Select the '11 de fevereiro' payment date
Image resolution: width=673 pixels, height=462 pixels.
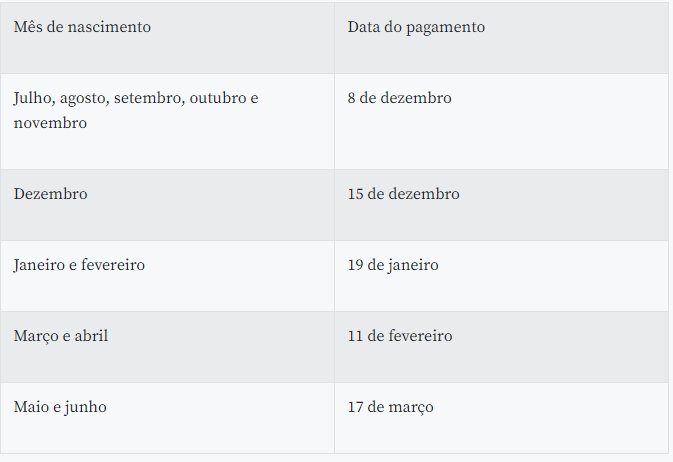point(400,335)
